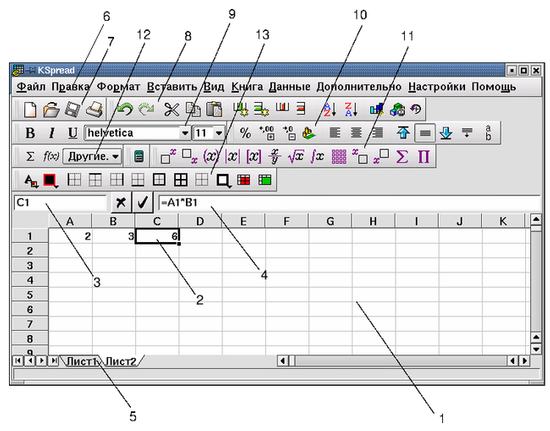550x431 pixels.
Task: Open the calculator icon
Action: coord(139,156)
